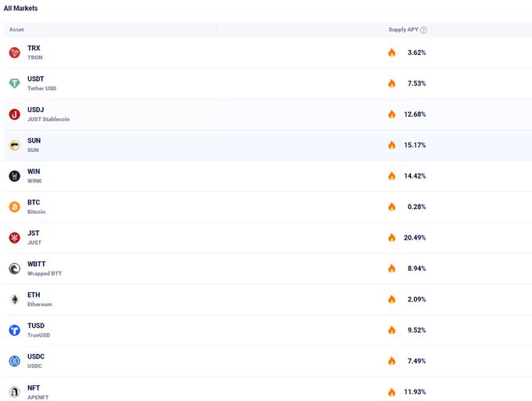Click the ETH Ethereum icon

tap(14, 299)
